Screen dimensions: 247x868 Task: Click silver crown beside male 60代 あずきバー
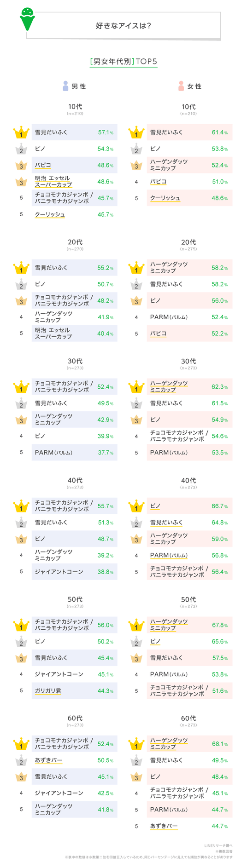click(x=21, y=761)
